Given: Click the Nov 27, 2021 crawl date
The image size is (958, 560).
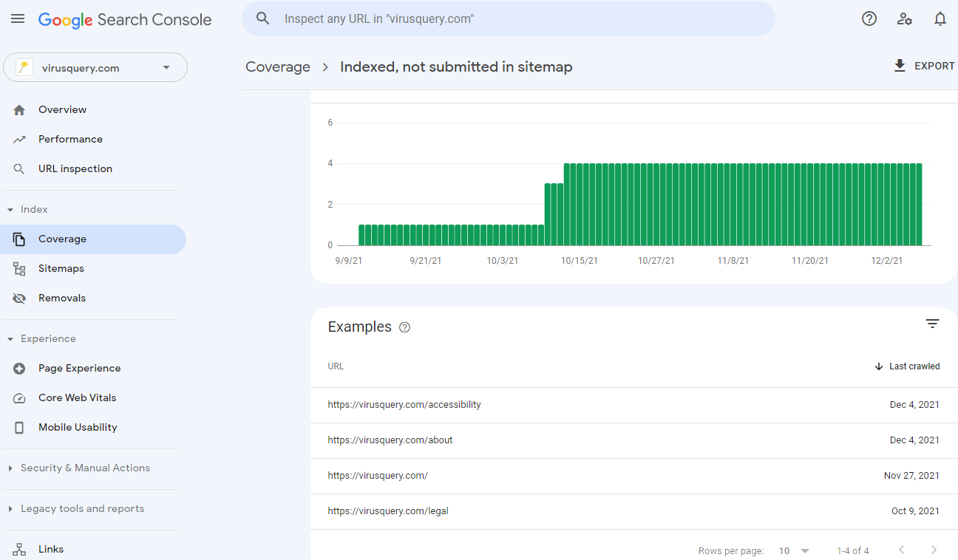Looking at the screenshot, I should [x=911, y=476].
